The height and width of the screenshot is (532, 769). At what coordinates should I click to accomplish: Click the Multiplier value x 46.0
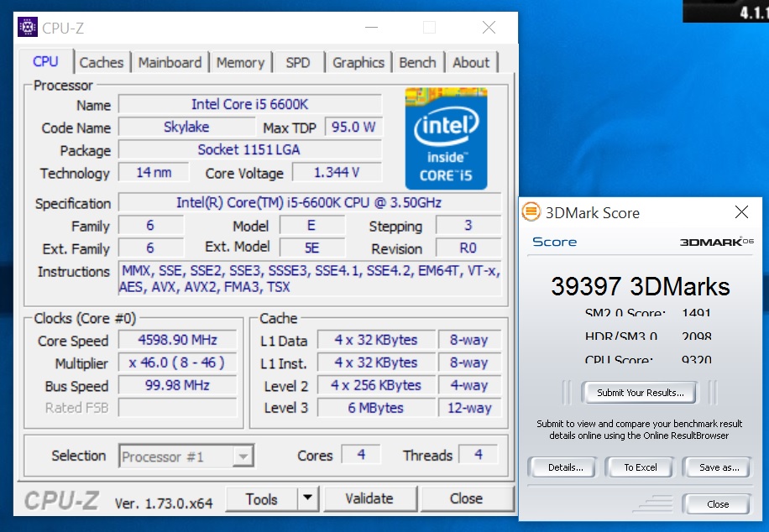pyautogui.click(x=177, y=362)
